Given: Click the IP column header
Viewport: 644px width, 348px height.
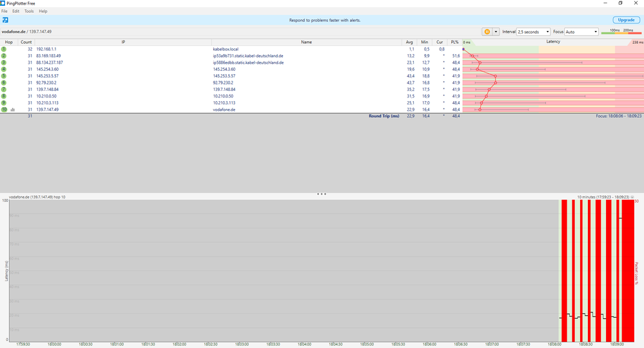Looking at the screenshot, I should pos(123,42).
